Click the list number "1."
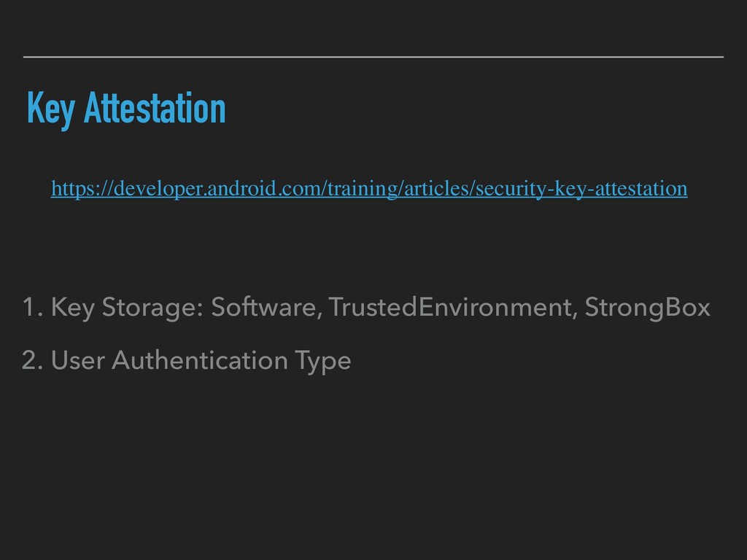The image size is (747, 560). point(31,309)
